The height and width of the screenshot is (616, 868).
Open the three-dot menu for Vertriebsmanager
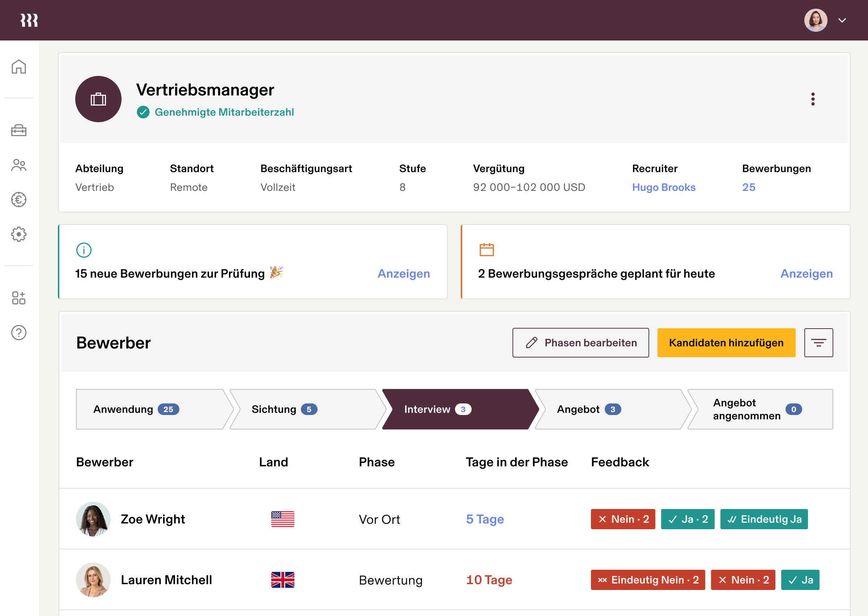click(813, 99)
